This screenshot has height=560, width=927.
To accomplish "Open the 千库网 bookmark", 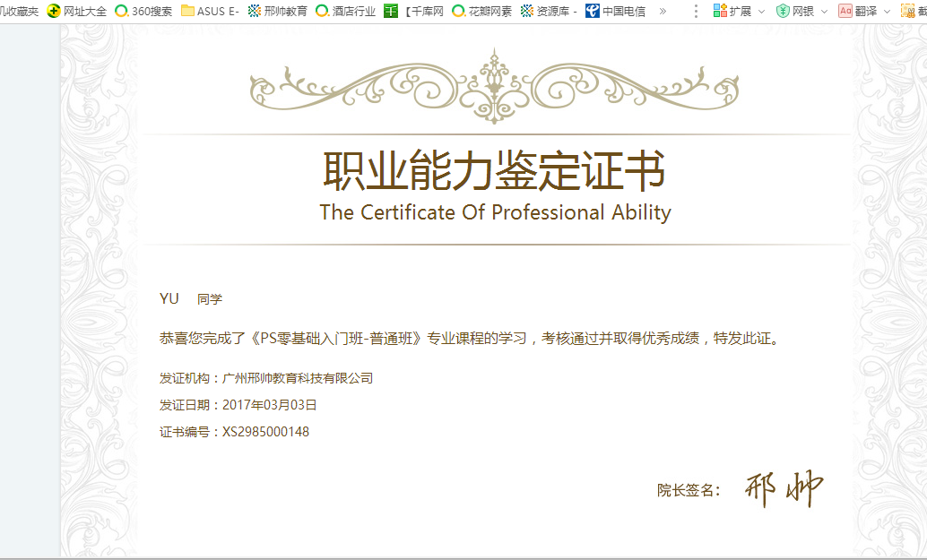I will point(414,12).
